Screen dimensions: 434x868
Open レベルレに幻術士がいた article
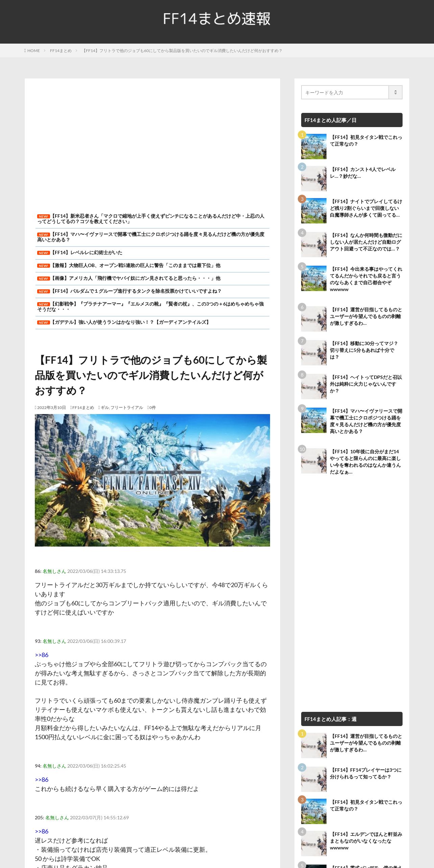[86, 252]
